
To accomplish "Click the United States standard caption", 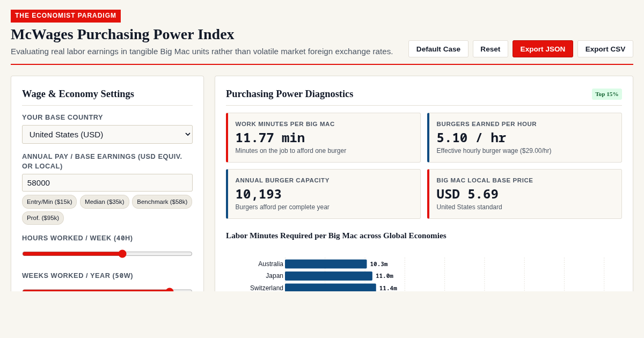I will pos(469,207).
